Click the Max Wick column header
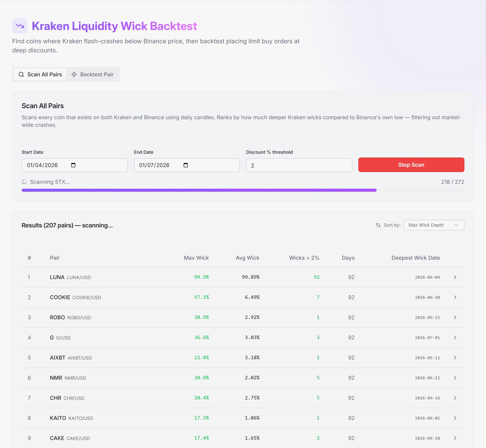This screenshot has height=448, width=486. pos(196,258)
